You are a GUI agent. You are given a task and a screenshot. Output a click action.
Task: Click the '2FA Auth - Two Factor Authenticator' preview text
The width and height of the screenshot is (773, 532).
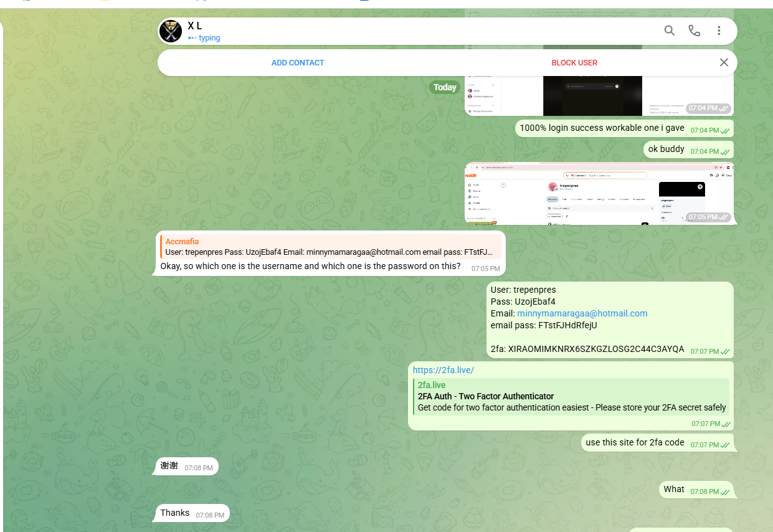click(x=486, y=396)
